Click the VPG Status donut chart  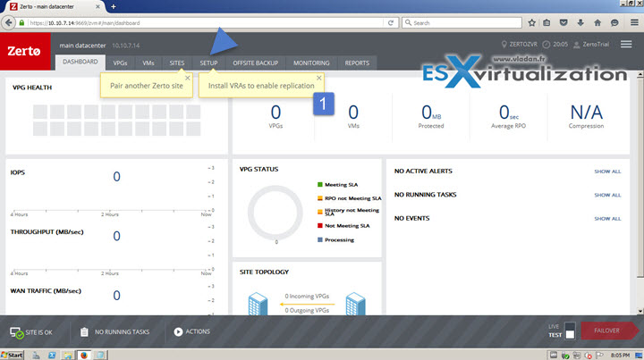pyautogui.click(x=275, y=213)
